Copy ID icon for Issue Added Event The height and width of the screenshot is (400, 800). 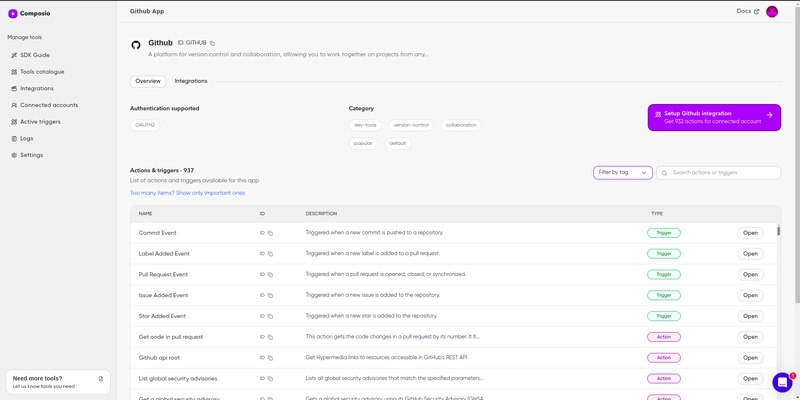point(270,295)
